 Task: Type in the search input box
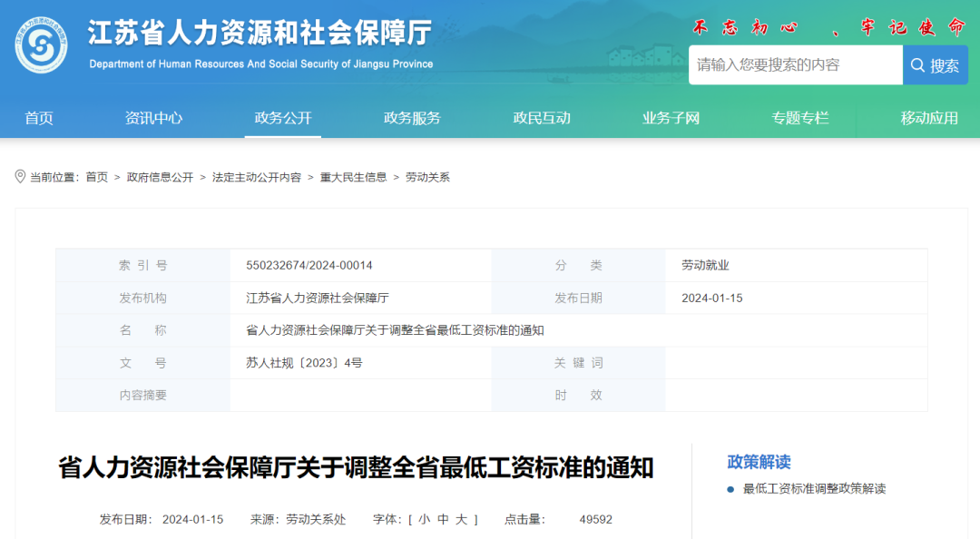(795, 65)
